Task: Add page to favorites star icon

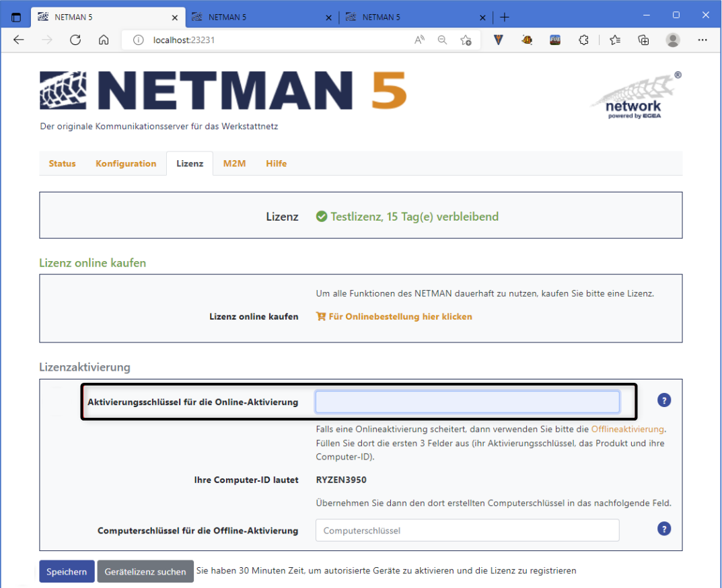Action: (466, 40)
